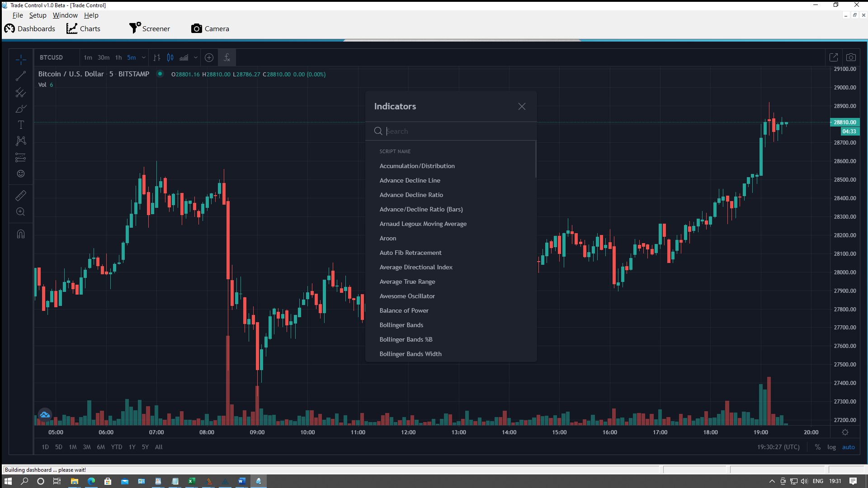Set the date range to 1D
The image size is (868, 488).
click(45, 447)
